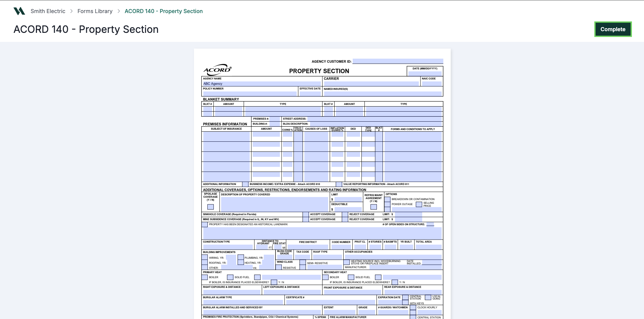Click into the Total Area field
This screenshot has width=644, height=319.
[x=429, y=247]
